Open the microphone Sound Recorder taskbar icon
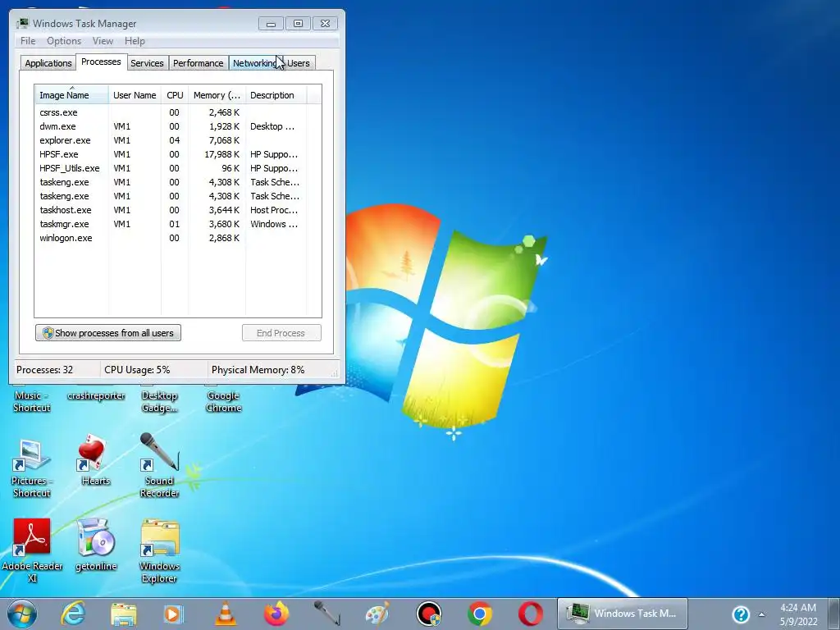Screen dimensions: 840x630 326,614
